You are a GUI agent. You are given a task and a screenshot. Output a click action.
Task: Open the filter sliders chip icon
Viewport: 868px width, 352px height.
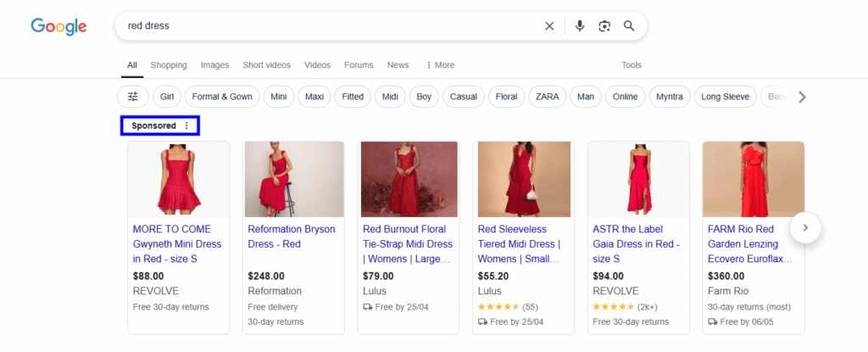[x=133, y=97]
